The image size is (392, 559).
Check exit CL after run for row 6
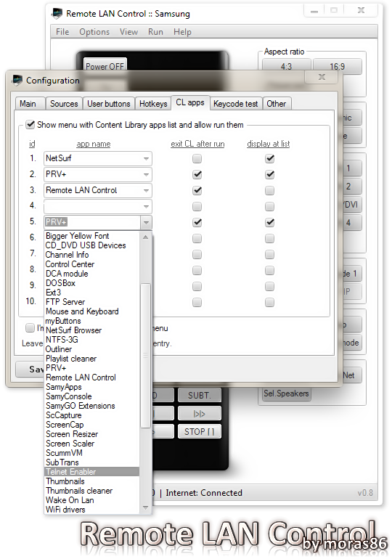[x=197, y=238]
